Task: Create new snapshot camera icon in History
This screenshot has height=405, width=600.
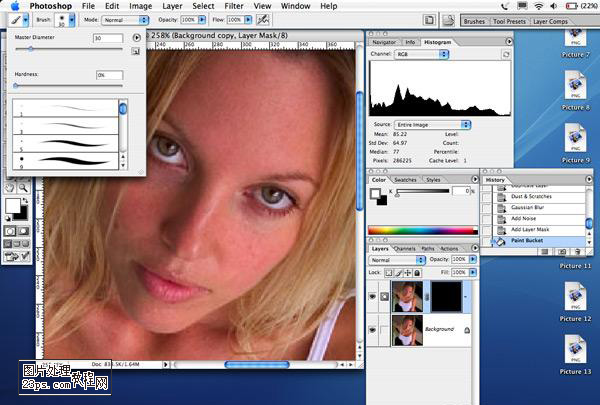Action: tap(562, 251)
